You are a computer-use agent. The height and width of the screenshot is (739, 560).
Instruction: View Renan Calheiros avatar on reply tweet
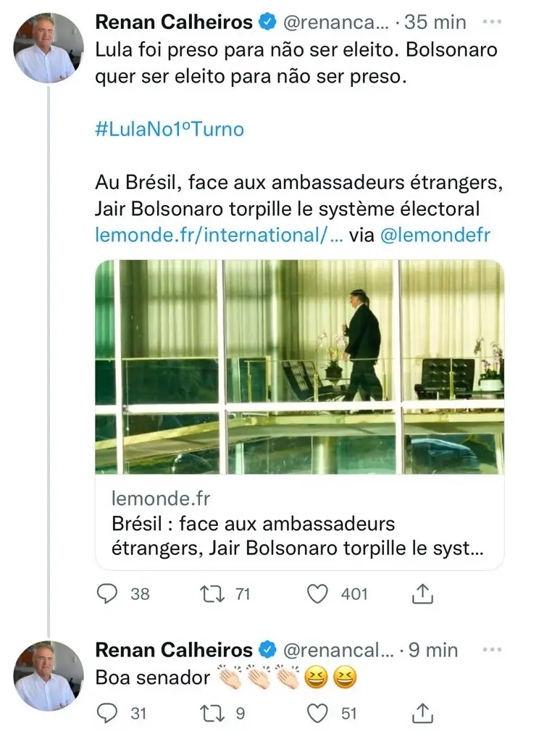pyautogui.click(x=49, y=676)
